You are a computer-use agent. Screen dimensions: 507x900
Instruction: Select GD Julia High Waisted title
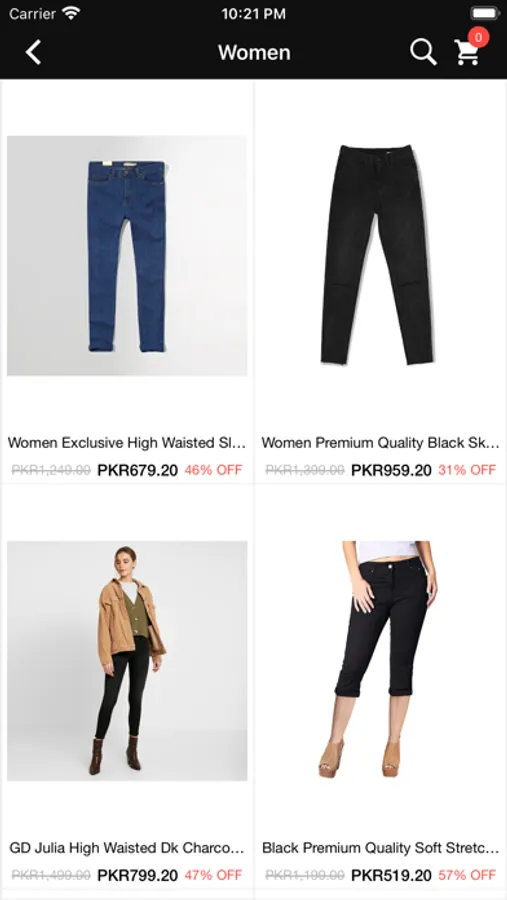pyautogui.click(x=127, y=848)
